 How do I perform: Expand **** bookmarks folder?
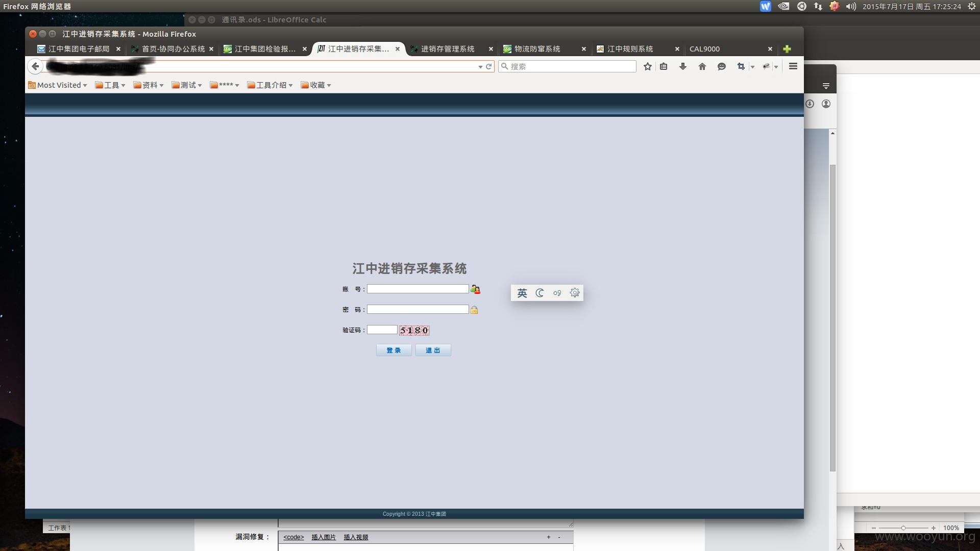coord(225,85)
